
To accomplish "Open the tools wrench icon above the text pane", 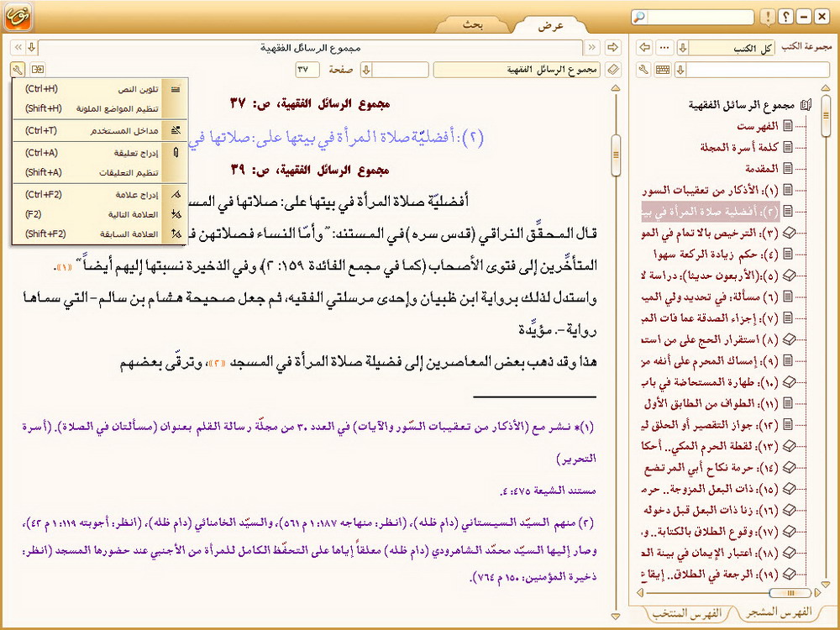I will [17, 69].
